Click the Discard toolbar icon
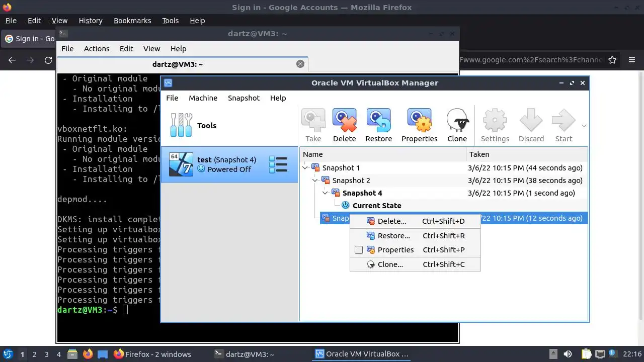Viewport: 644px width, 362px height. click(x=531, y=125)
